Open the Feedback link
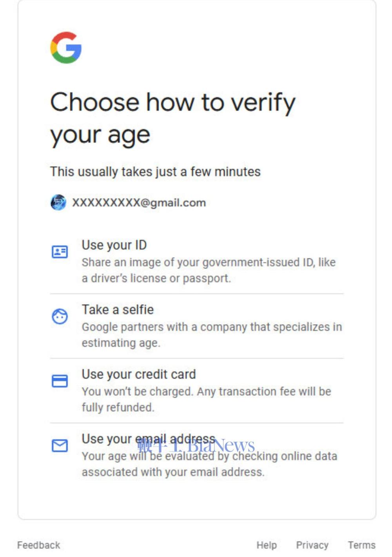This screenshot has height=557, width=392. (x=39, y=545)
